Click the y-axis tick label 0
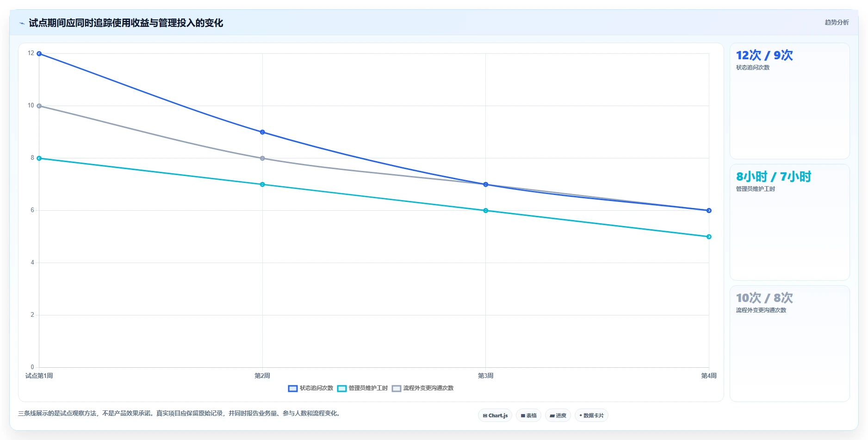The image size is (868, 440). [32, 367]
